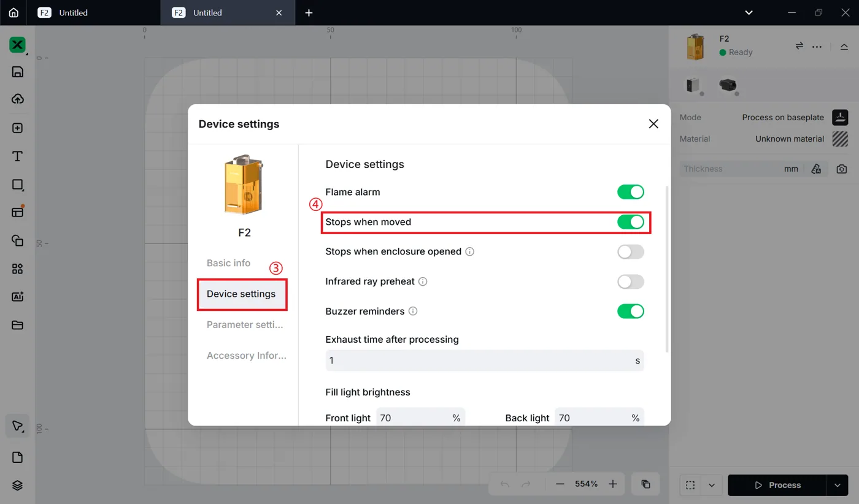Open the tab list chevron in title bar
This screenshot has width=859, height=504.
[749, 12]
